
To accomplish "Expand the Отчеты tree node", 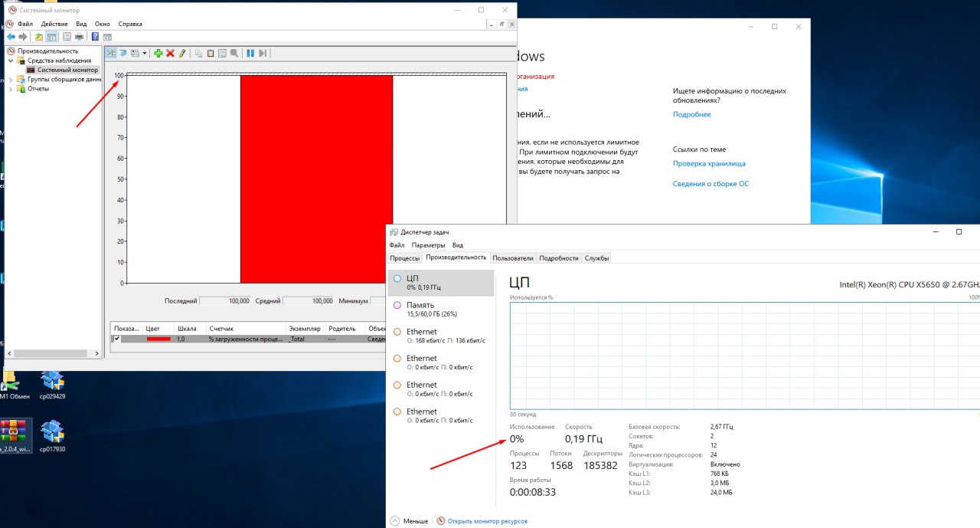I will click(11, 89).
